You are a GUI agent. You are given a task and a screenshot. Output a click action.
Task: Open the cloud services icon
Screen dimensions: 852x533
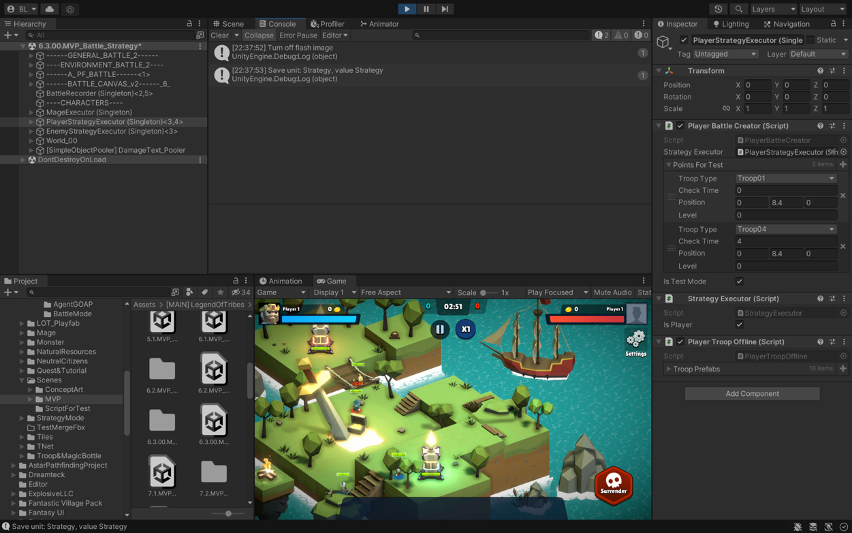(x=50, y=9)
